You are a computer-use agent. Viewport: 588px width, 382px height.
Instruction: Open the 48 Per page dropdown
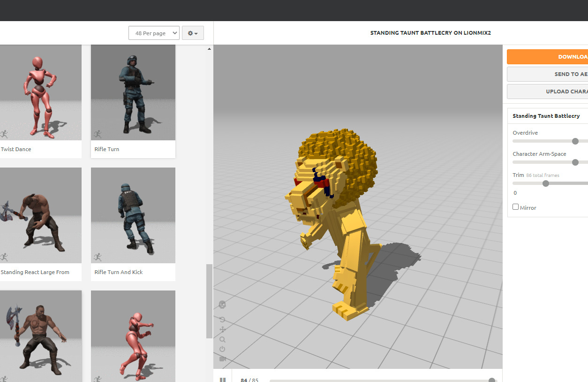pyautogui.click(x=154, y=33)
